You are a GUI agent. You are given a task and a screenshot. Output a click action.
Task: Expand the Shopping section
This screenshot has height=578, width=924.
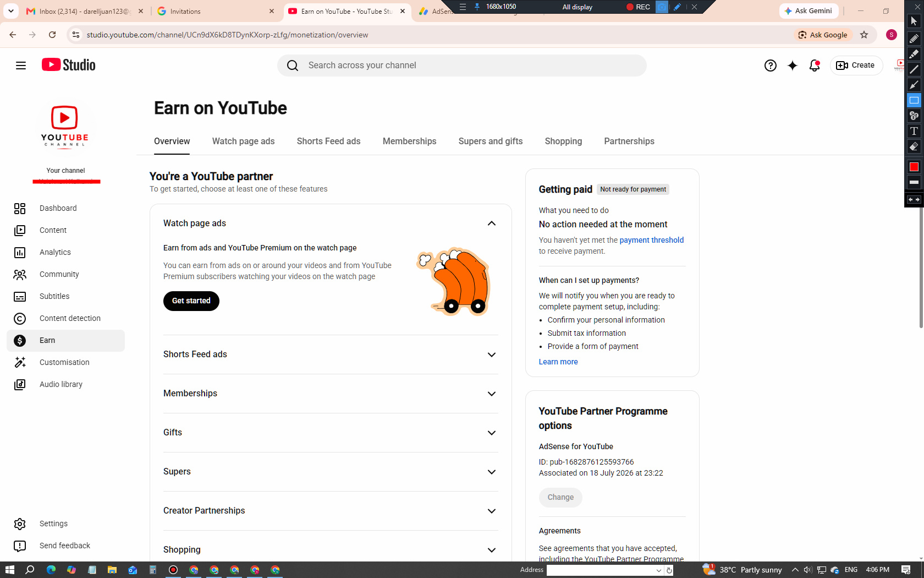pyautogui.click(x=492, y=550)
